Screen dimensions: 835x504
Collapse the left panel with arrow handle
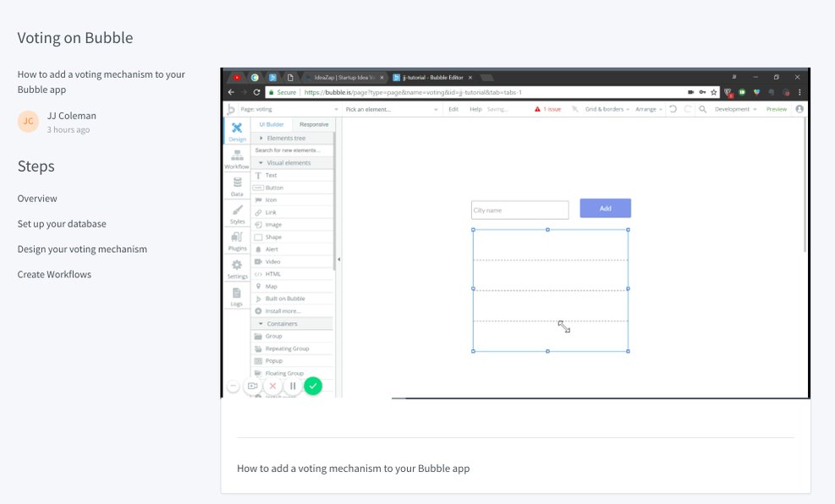pyautogui.click(x=338, y=260)
